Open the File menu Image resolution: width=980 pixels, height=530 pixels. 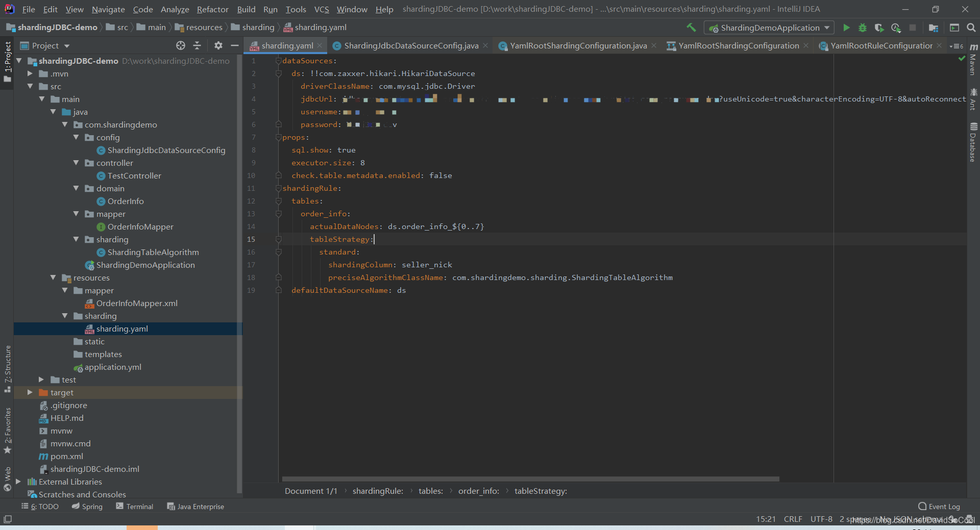(29, 9)
